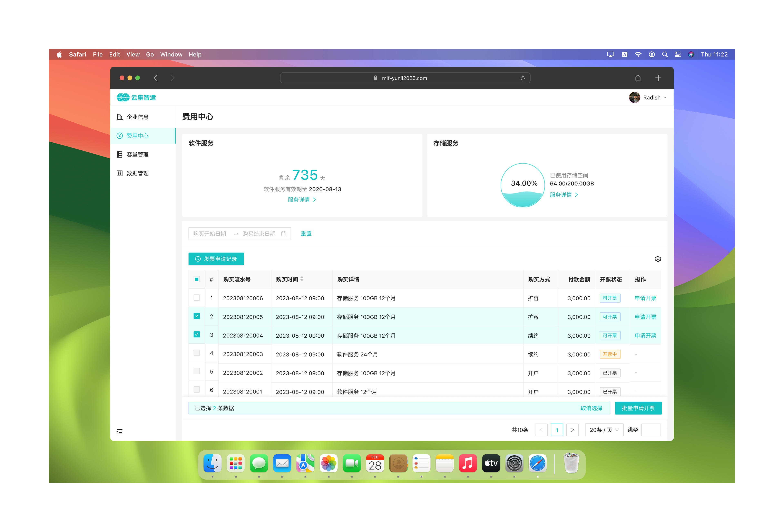
Task: Uncheck the row 2 checkbox for 202308120005
Action: (x=197, y=316)
